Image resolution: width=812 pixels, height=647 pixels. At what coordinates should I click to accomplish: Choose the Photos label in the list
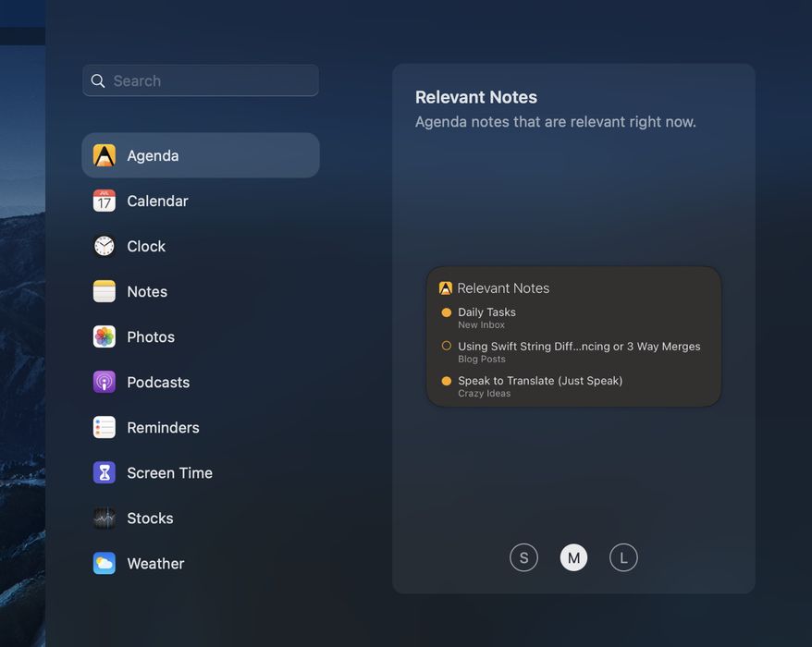click(151, 337)
